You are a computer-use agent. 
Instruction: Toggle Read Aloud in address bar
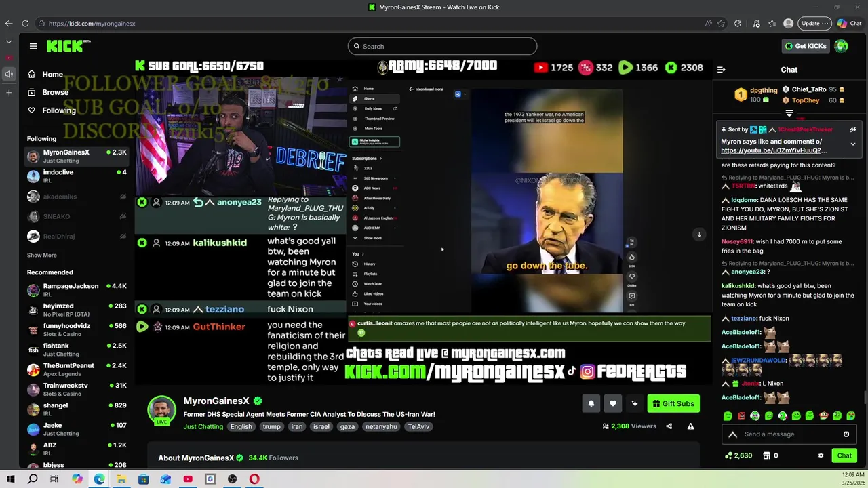pos(709,23)
